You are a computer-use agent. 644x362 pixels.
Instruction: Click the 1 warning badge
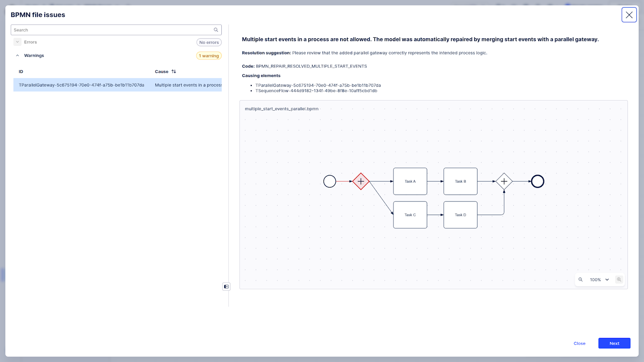[208, 56]
